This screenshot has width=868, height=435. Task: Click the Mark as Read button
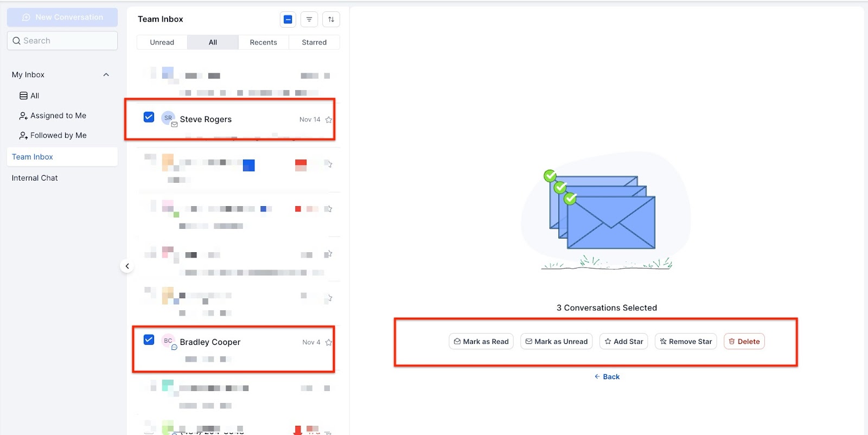481,342
